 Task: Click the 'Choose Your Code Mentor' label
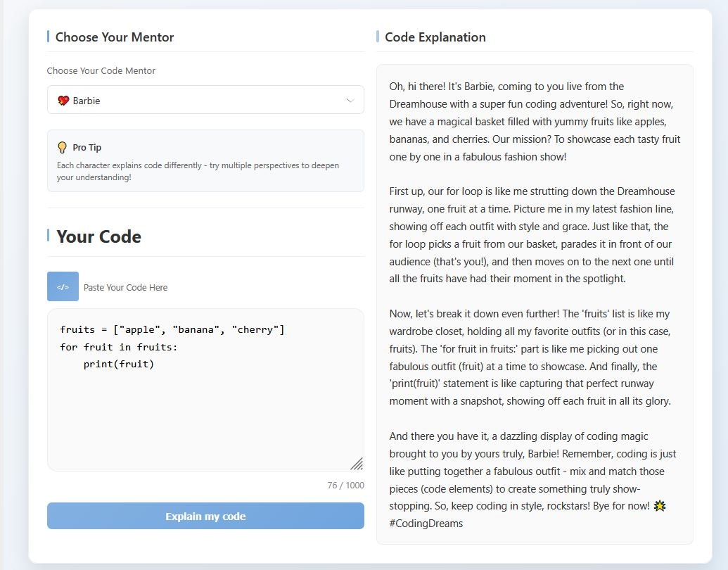(x=101, y=70)
